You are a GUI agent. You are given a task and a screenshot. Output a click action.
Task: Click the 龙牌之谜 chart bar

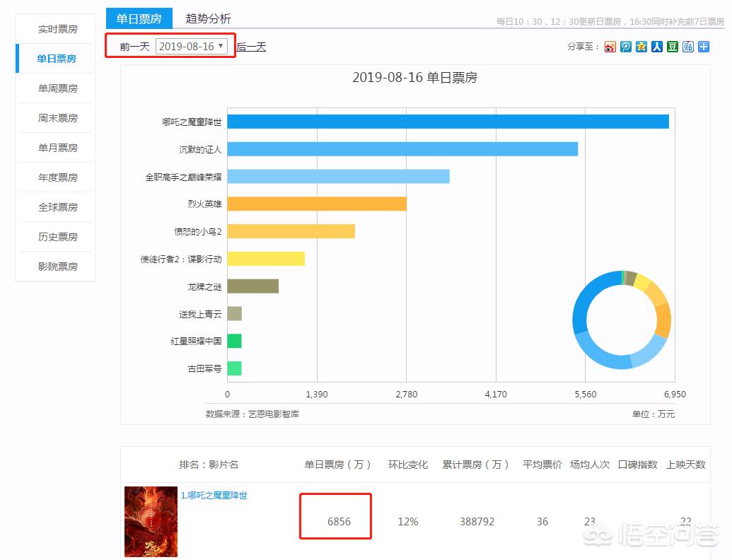[x=253, y=286]
